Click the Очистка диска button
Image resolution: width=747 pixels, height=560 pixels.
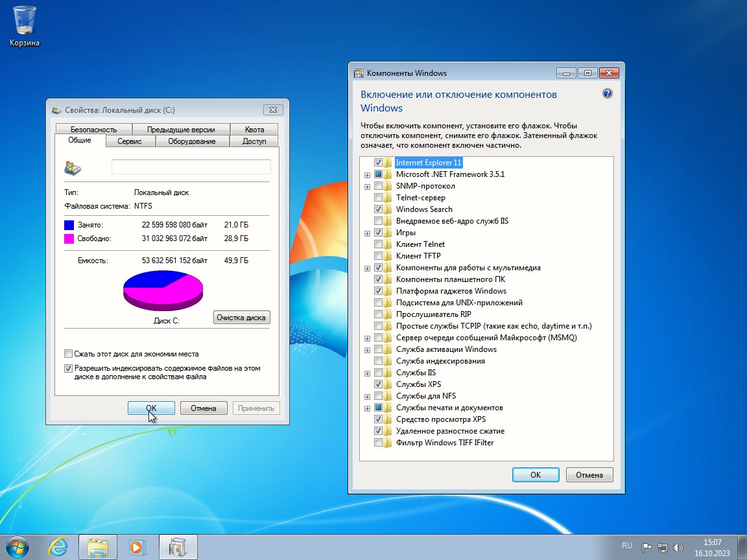241,318
